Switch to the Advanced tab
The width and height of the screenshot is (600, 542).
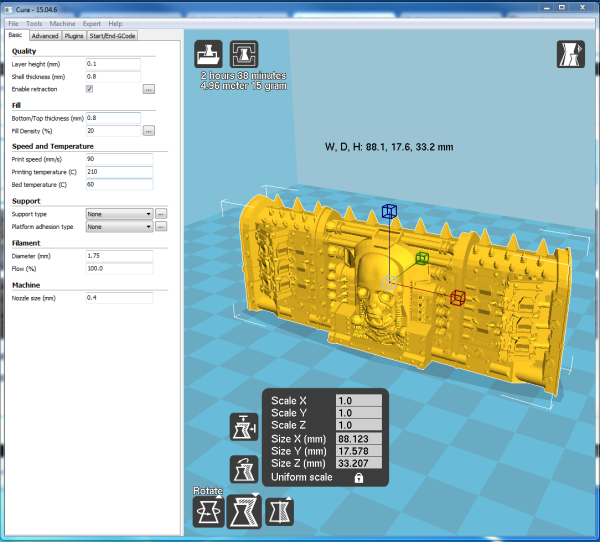pos(45,36)
